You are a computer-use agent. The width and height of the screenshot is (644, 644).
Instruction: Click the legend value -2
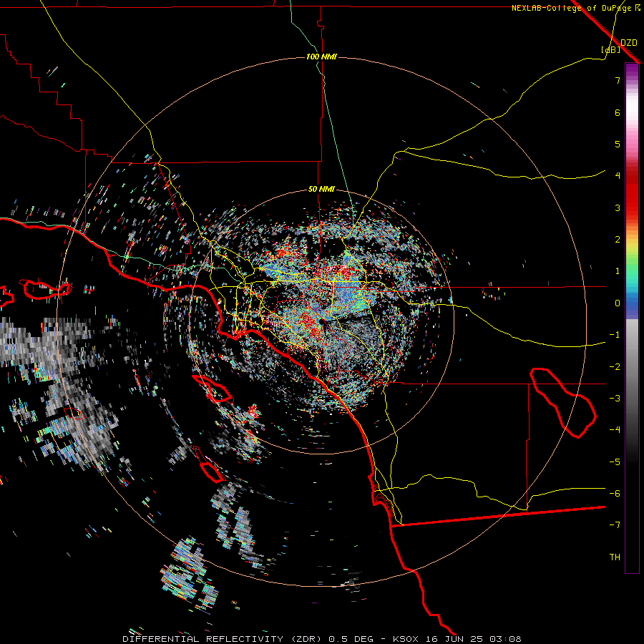tap(615, 367)
